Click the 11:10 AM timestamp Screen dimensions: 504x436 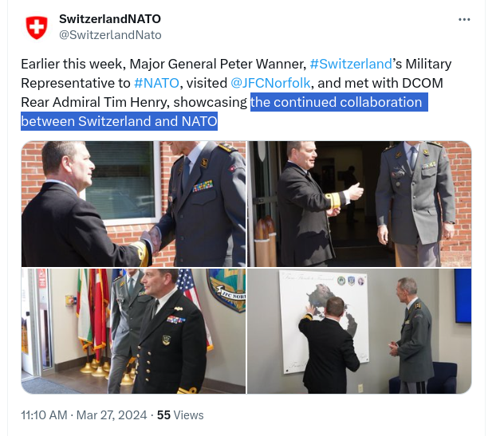point(44,415)
